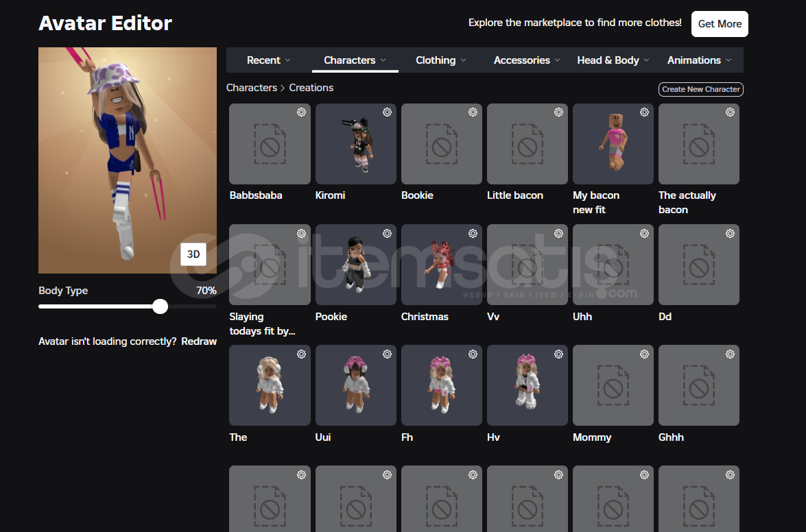The width and height of the screenshot is (806, 532).
Task: Open settings gear on The actually bacon
Action: (x=730, y=112)
